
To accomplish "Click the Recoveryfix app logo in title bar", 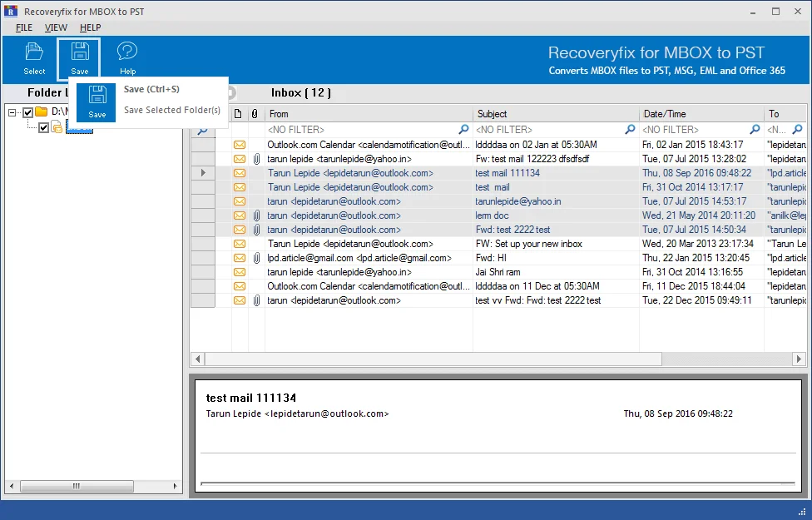I will (x=10, y=12).
